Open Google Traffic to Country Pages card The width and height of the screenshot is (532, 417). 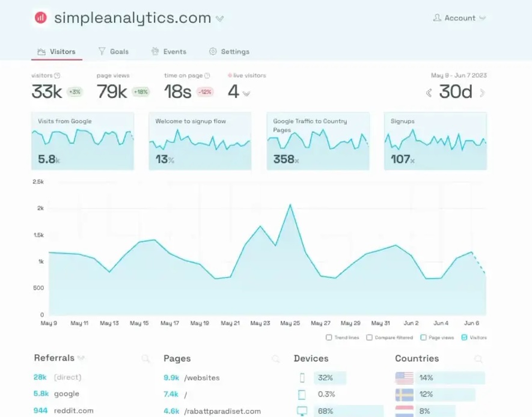point(318,141)
